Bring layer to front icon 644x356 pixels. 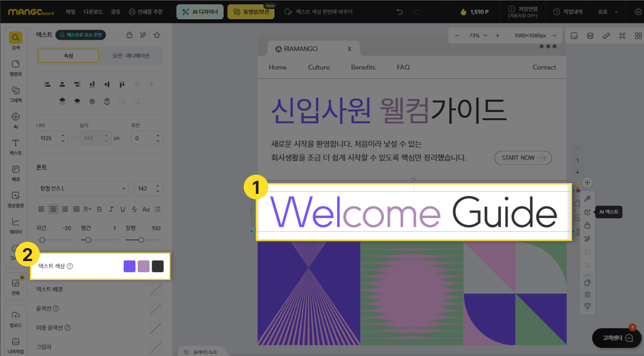click(x=62, y=101)
